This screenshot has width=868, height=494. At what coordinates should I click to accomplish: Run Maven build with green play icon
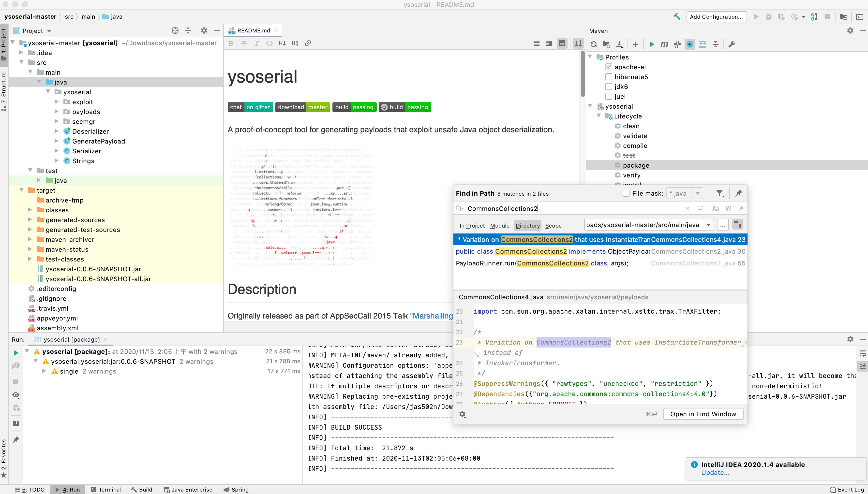[651, 44]
